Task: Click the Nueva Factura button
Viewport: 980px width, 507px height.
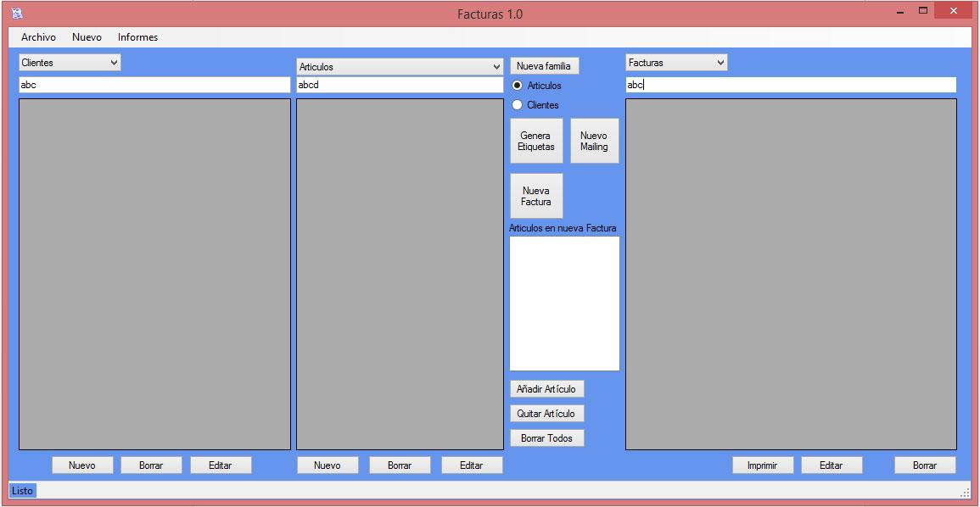Action: tap(536, 196)
